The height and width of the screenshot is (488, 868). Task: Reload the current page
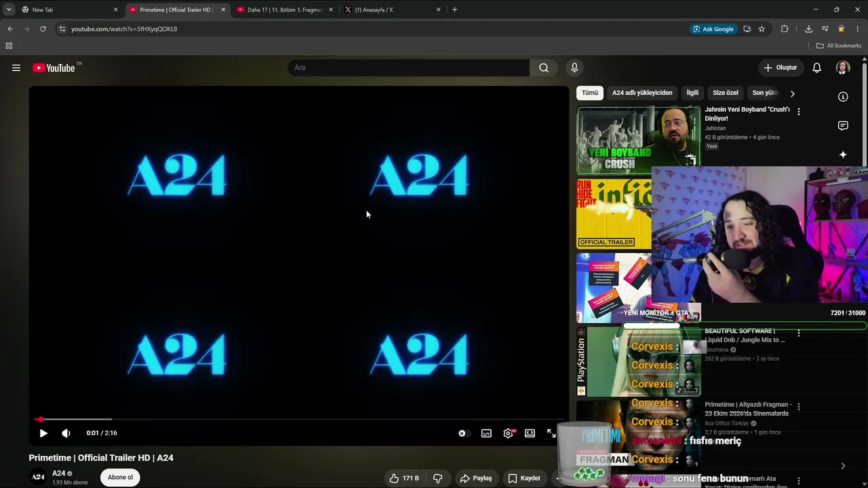[x=43, y=29]
